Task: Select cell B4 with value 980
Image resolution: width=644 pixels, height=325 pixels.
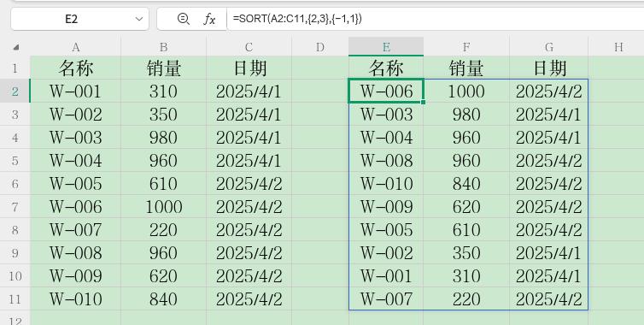Action: click(163, 137)
